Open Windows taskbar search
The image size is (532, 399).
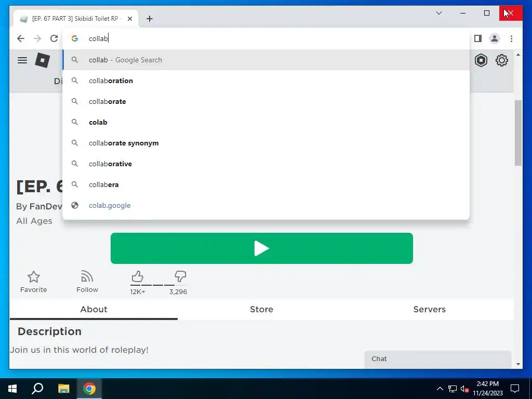coord(37,389)
